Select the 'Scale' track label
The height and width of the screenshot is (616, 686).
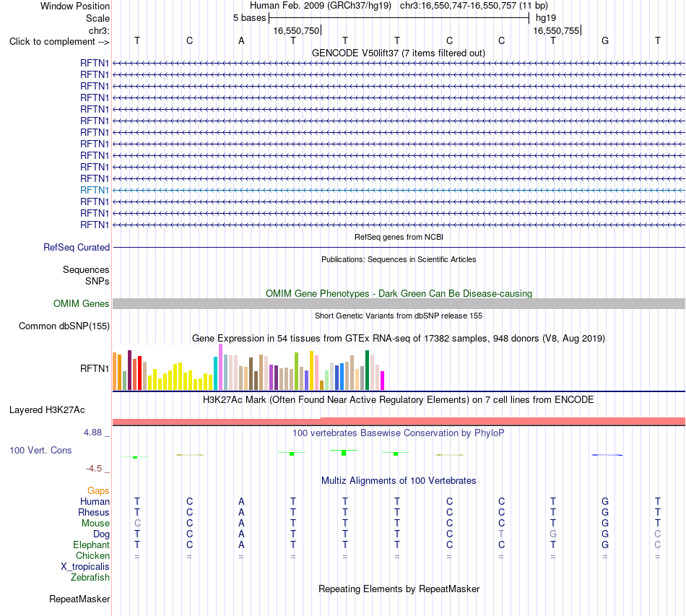coord(97,18)
